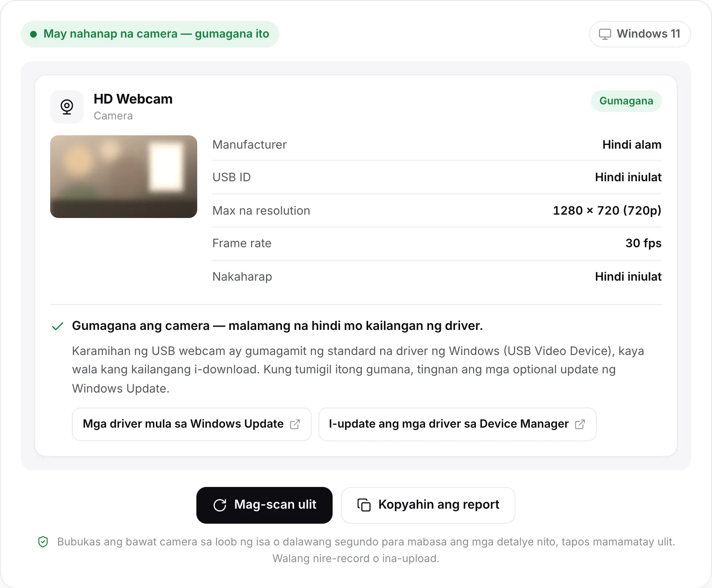Click the Manufacturer label

pos(249,144)
